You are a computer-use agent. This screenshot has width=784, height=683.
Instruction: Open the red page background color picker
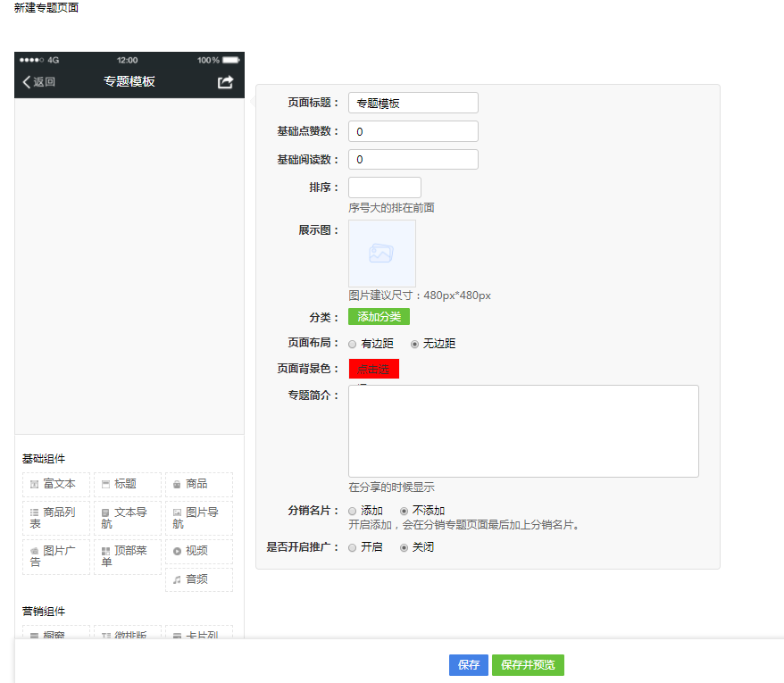373,369
